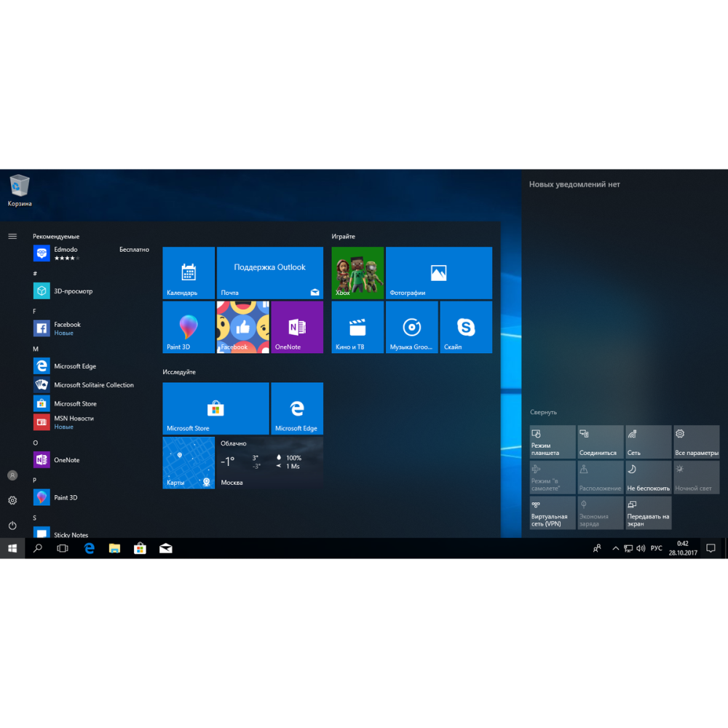Open Microsoft Store from the taskbar
This screenshot has width=728, height=728.
coord(140,548)
